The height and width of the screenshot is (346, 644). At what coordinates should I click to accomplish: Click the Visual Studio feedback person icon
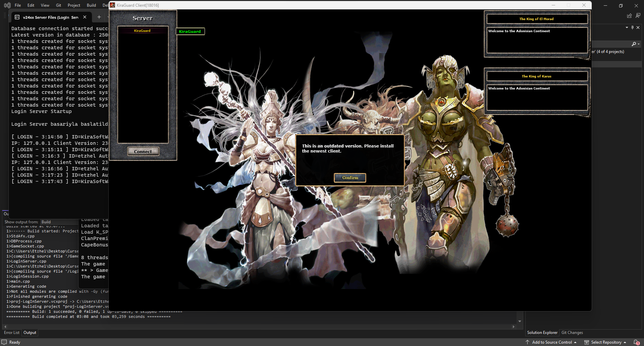638,16
